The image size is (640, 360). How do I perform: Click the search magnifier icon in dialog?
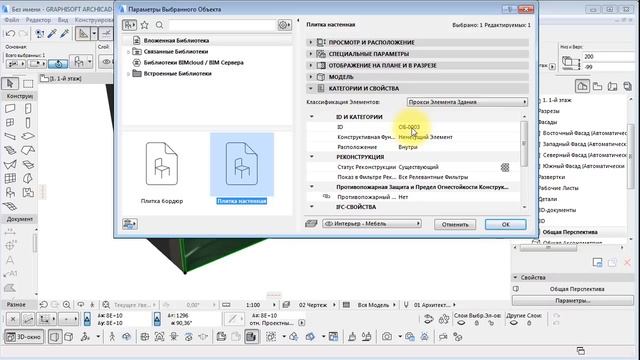coord(160,25)
